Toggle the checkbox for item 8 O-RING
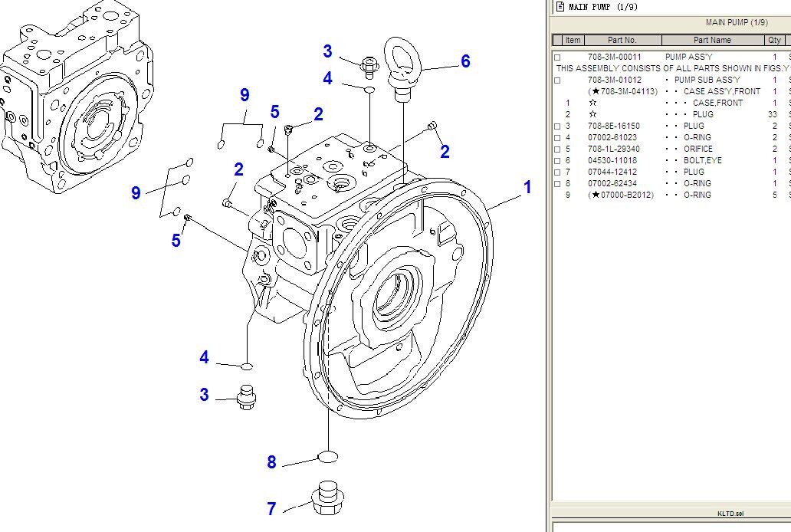 558,184
